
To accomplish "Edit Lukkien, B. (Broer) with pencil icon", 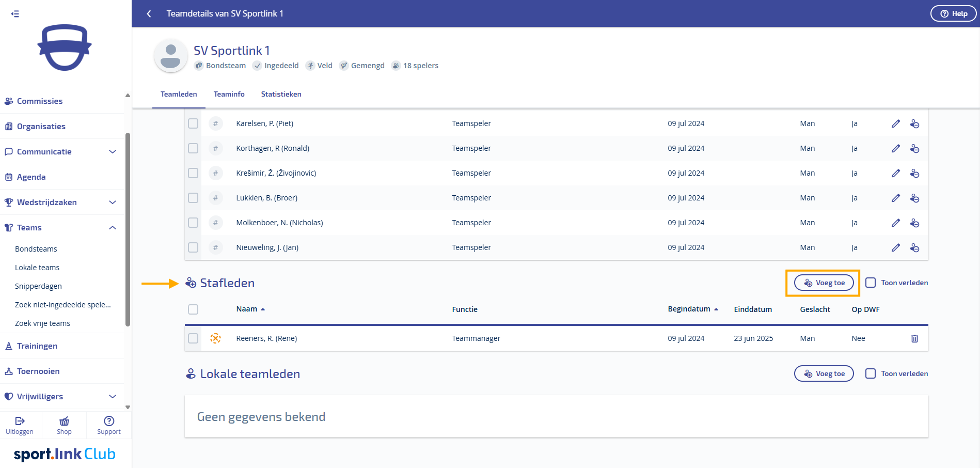I will 896,198.
